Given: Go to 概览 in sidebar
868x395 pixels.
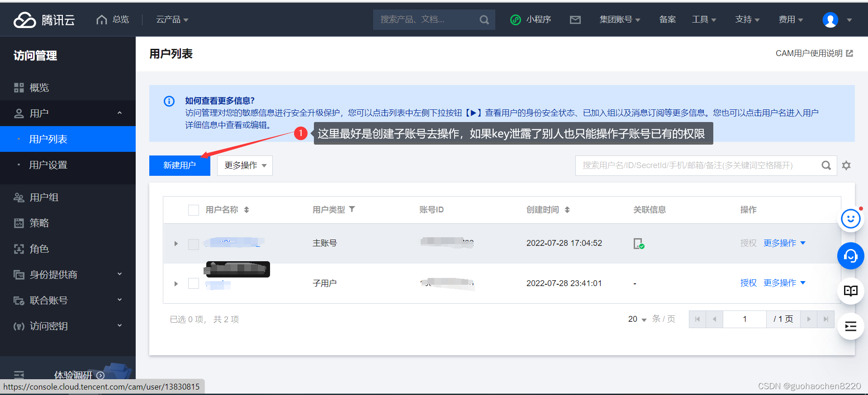Looking at the screenshot, I should (68, 88).
